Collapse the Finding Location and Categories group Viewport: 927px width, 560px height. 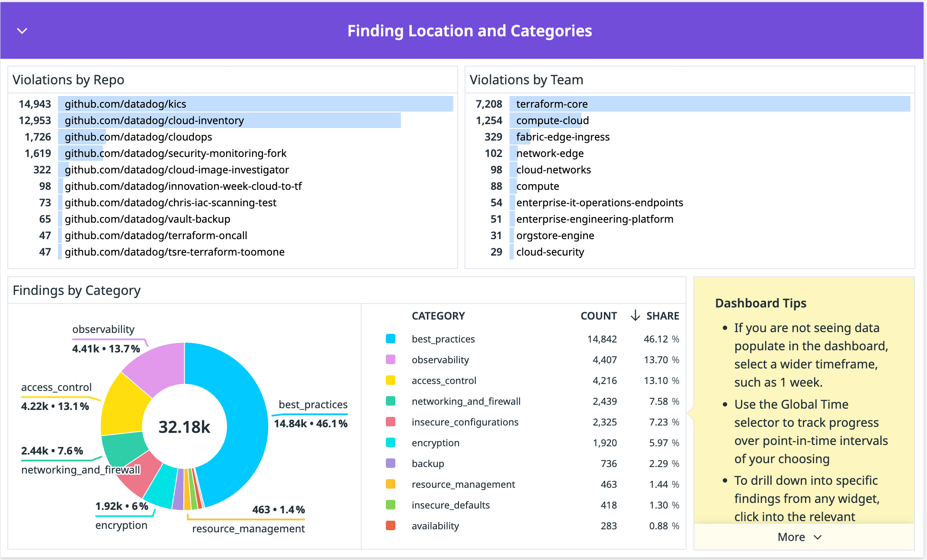click(x=22, y=31)
